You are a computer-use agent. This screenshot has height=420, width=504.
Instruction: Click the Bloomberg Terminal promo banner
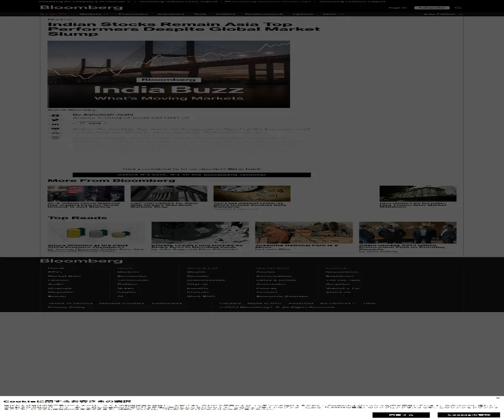click(192, 175)
